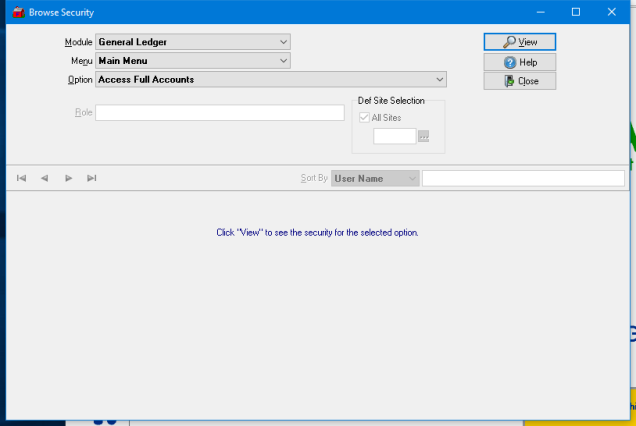636x426 pixels.
Task: Open the site lookup ellipsis button
Action: 424,136
